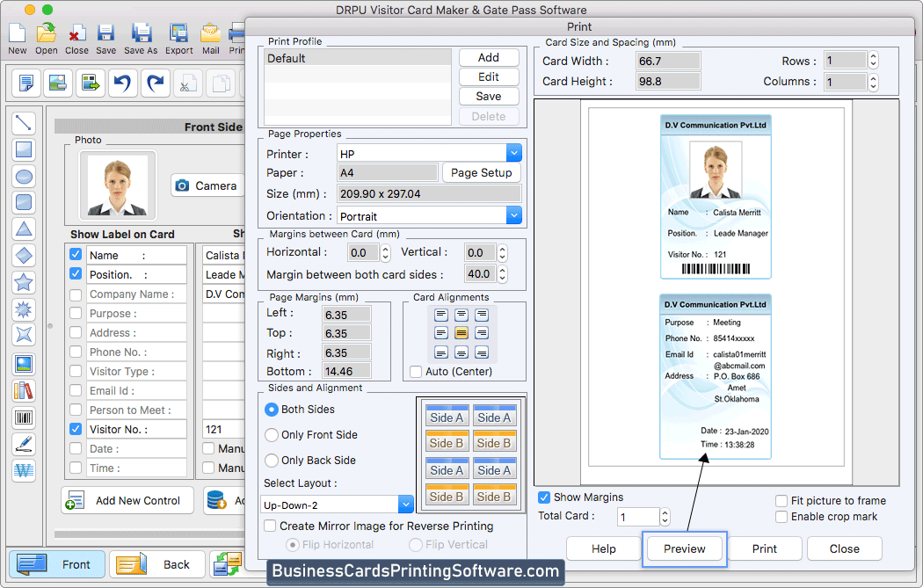Image resolution: width=923 pixels, height=588 pixels.
Task: Click the Vertical margin stepper
Action: pyautogui.click(x=502, y=253)
